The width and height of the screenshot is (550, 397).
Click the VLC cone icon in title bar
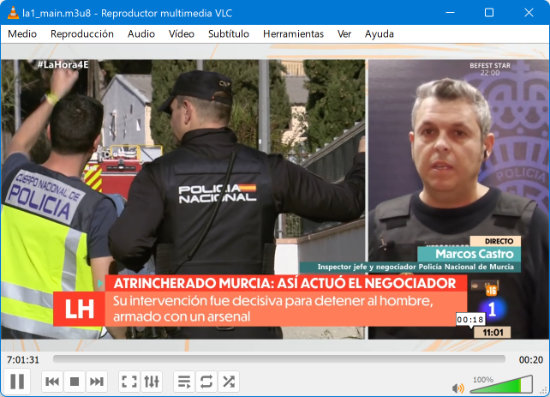(x=13, y=13)
